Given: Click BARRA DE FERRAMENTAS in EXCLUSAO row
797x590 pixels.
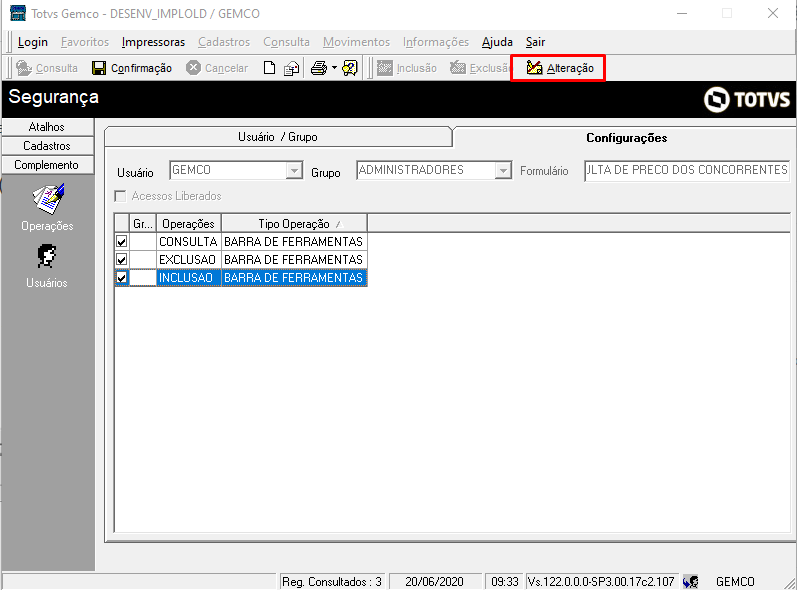Looking at the screenshot, I should (x=294, y=260).
